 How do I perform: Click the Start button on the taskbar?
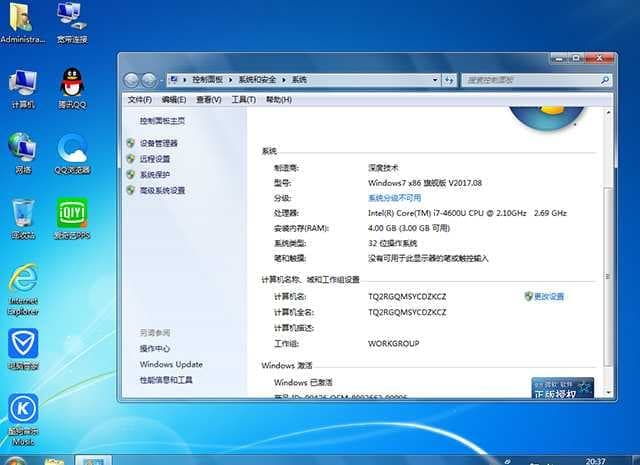[14, 461]
